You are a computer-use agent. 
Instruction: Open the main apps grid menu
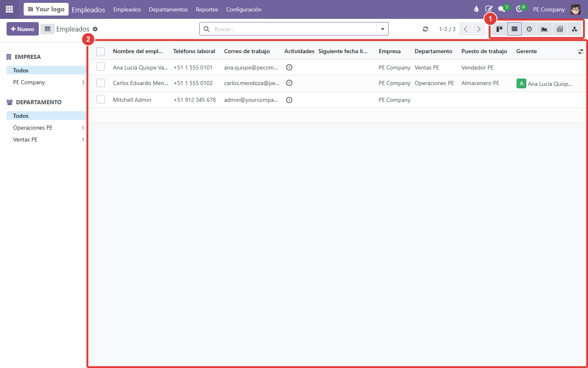click(9, 9)
